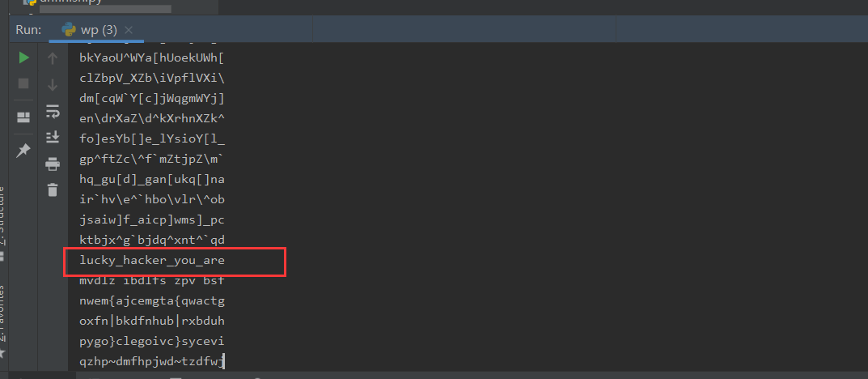
Task: Enable scroll to end of output
Action: click(53, 136)
